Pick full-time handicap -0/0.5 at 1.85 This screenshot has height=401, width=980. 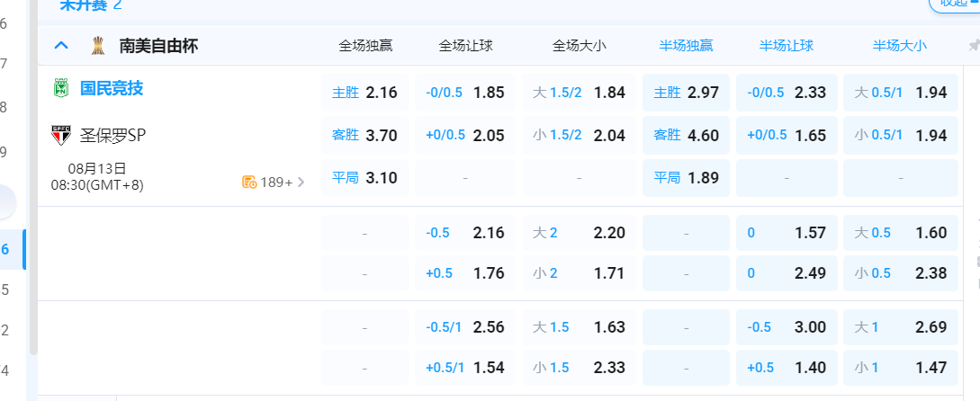464,92
